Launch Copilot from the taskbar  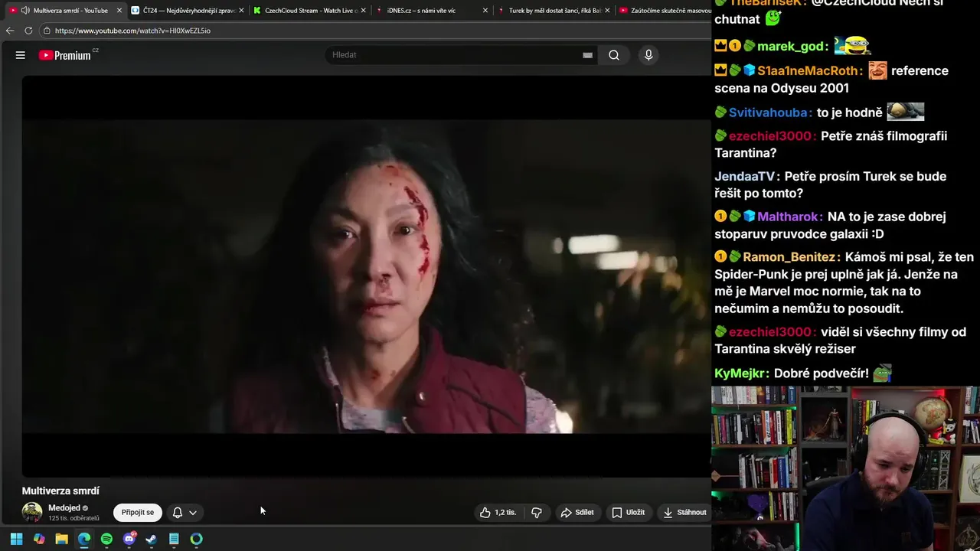pos(39,539)
